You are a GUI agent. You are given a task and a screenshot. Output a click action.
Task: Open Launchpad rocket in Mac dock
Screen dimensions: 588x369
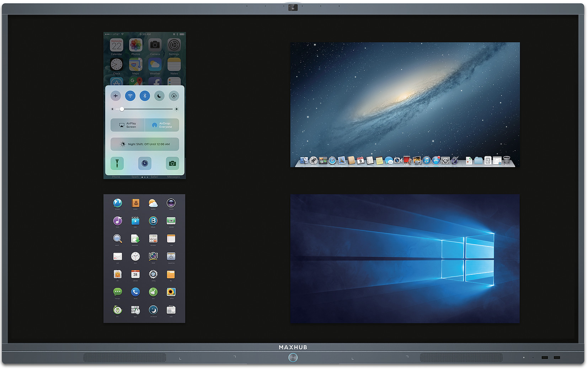(x=314, y=160)
